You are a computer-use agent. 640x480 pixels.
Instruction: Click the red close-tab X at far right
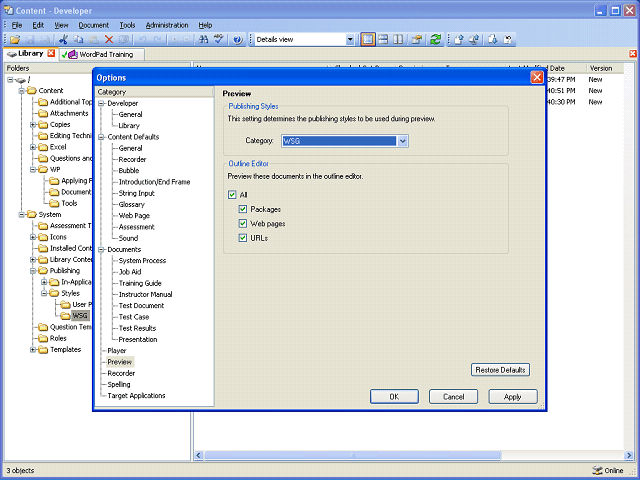tap(633, 53)
